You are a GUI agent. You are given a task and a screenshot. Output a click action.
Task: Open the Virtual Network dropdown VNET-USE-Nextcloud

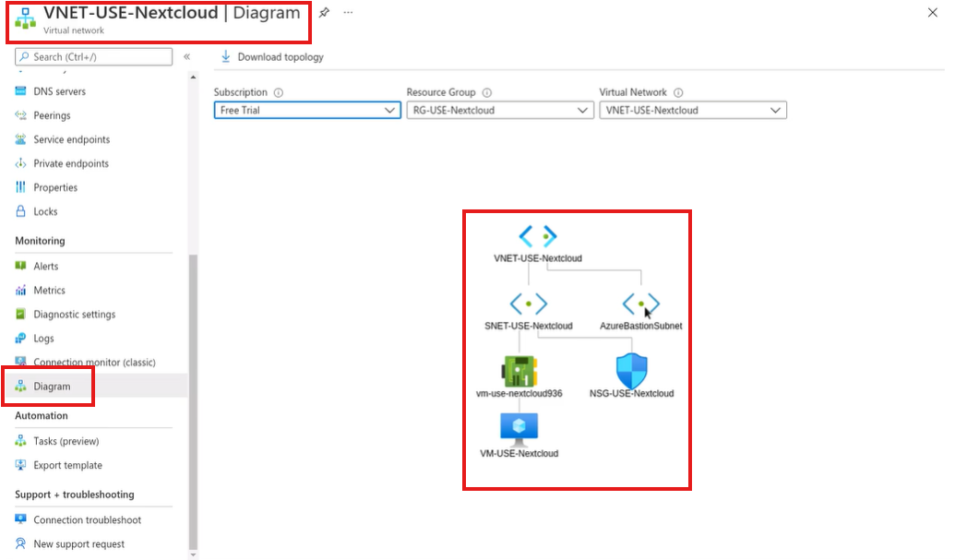pos(693,110)
